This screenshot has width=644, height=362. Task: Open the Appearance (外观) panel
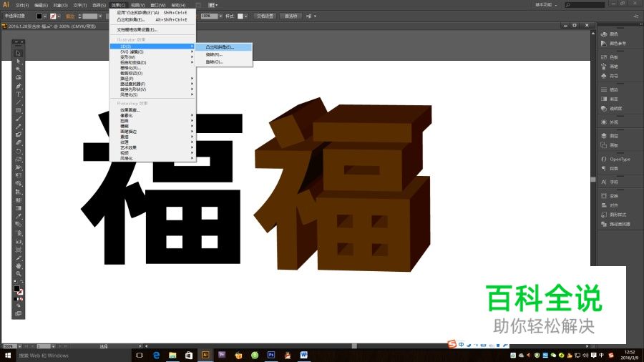610,122
